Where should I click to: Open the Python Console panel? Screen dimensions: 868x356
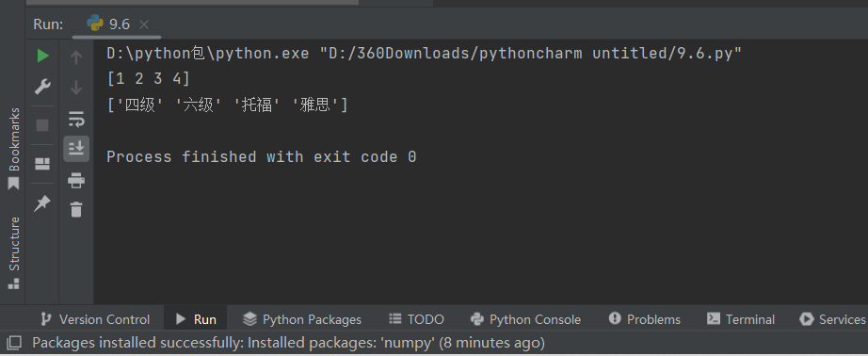pyautogui.click(x=526, y=319)
